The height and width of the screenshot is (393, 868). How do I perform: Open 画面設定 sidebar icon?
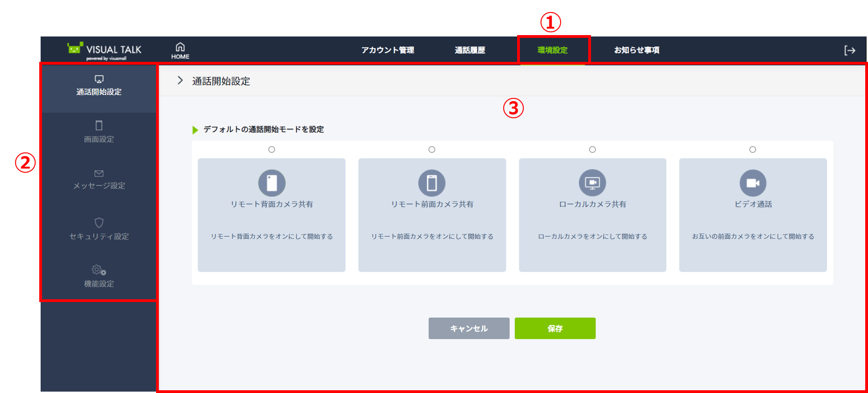point(99,126)
